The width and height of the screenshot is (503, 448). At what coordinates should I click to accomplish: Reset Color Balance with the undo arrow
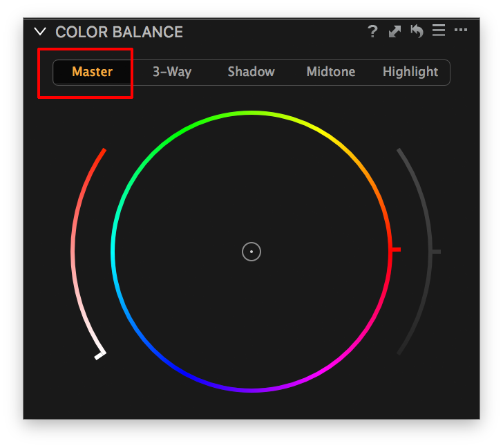click(x=417, y=31)
